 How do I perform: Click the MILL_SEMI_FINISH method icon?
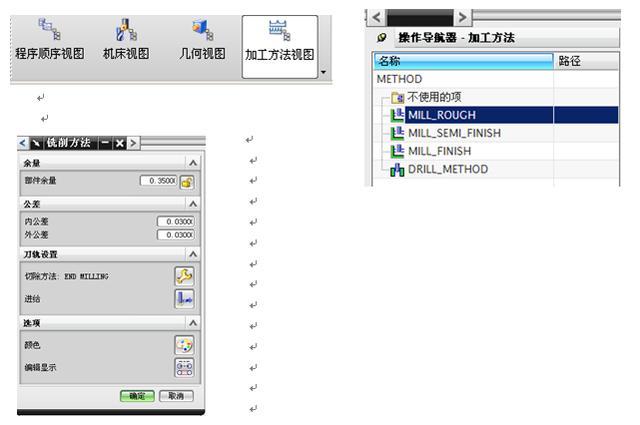[397, 133]
